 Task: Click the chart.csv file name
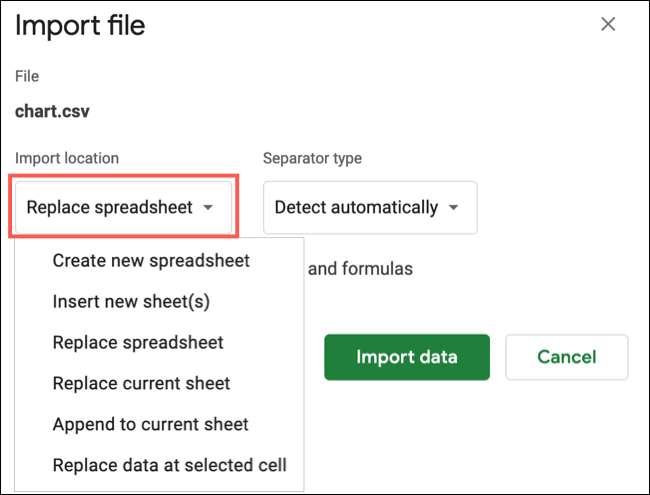pos(52,111)
